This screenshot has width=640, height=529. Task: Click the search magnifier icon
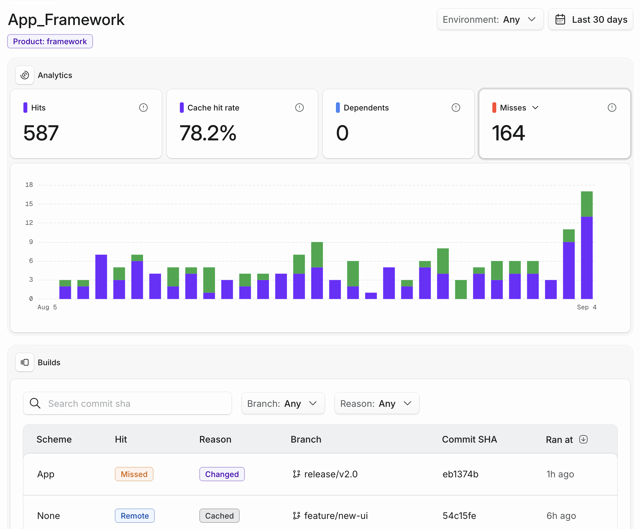coord(35,403)
